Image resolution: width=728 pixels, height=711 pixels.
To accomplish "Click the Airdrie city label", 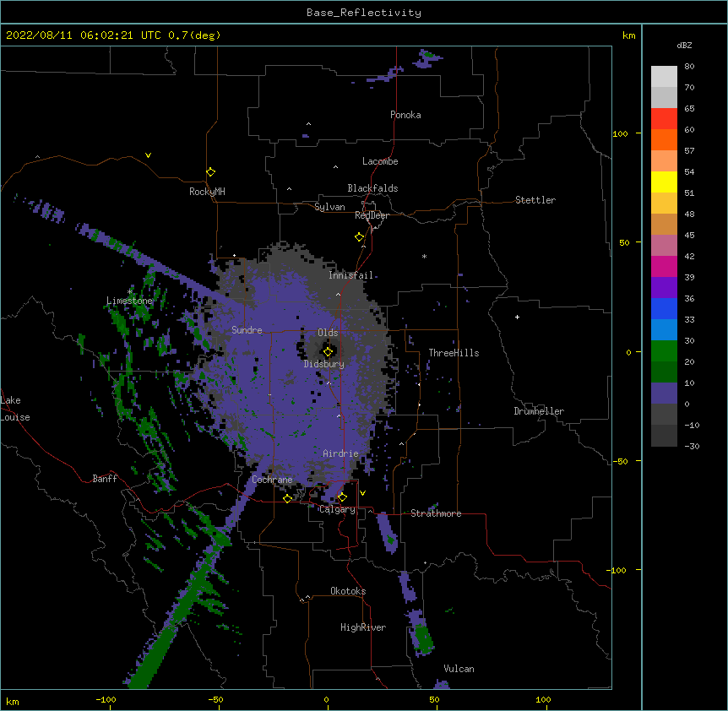I will click(x=341, y=453).
